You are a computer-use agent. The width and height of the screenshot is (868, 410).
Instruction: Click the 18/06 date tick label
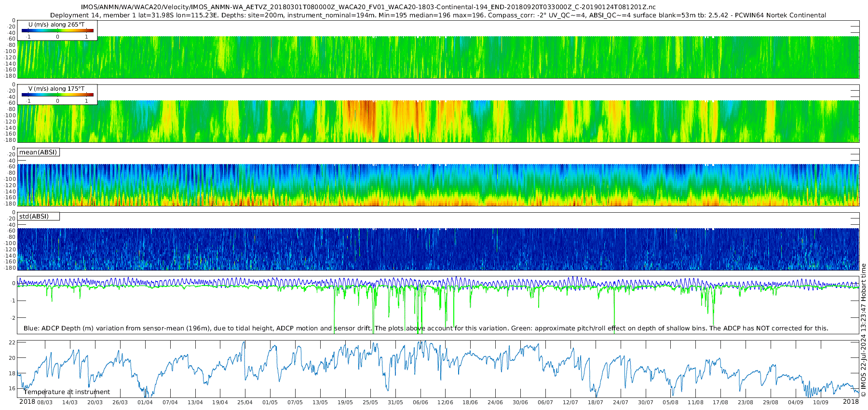470,402
